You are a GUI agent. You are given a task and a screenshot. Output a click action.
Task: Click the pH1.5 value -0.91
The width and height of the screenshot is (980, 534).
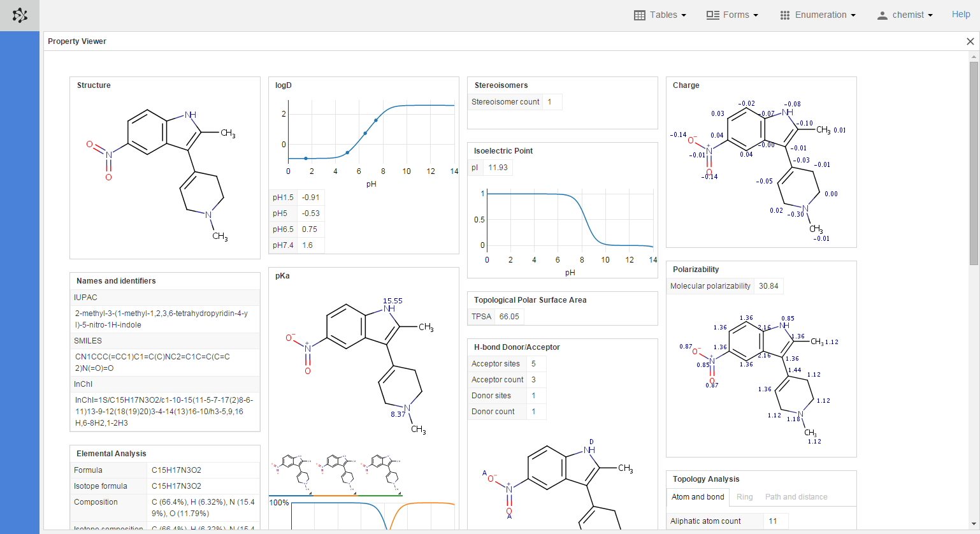[x=311, y=198]
